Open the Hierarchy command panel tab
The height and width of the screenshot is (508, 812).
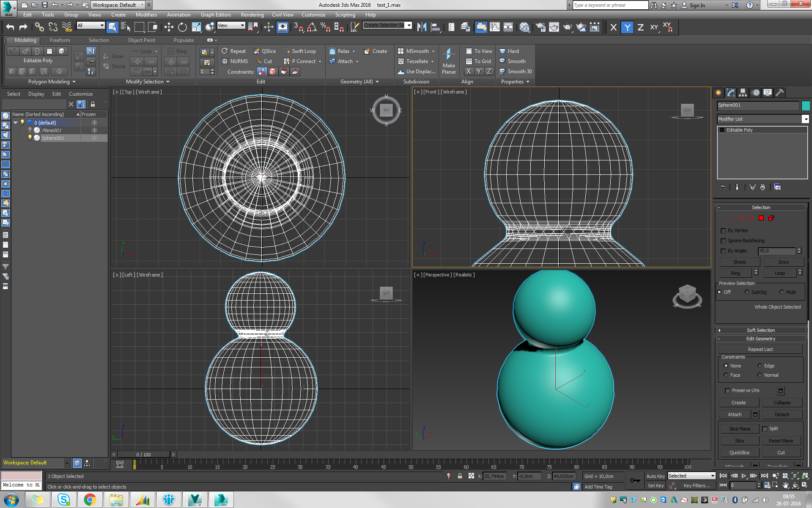pyautogui.click(x=743, y=93)
